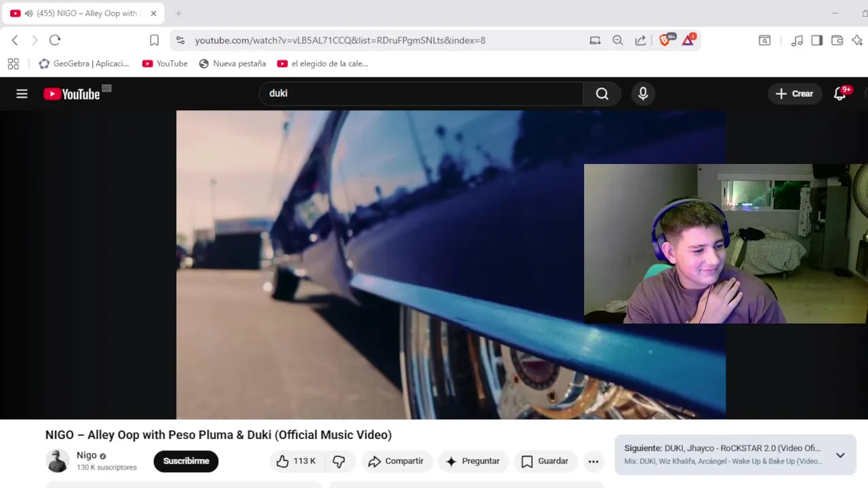Viewport: 868px width, 488px height.
Task: Open YouTube notifications bell
Action: pos(840,94)
